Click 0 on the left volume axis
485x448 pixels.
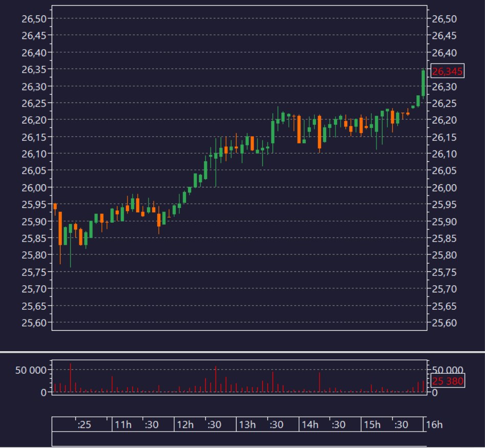[44, 393]
